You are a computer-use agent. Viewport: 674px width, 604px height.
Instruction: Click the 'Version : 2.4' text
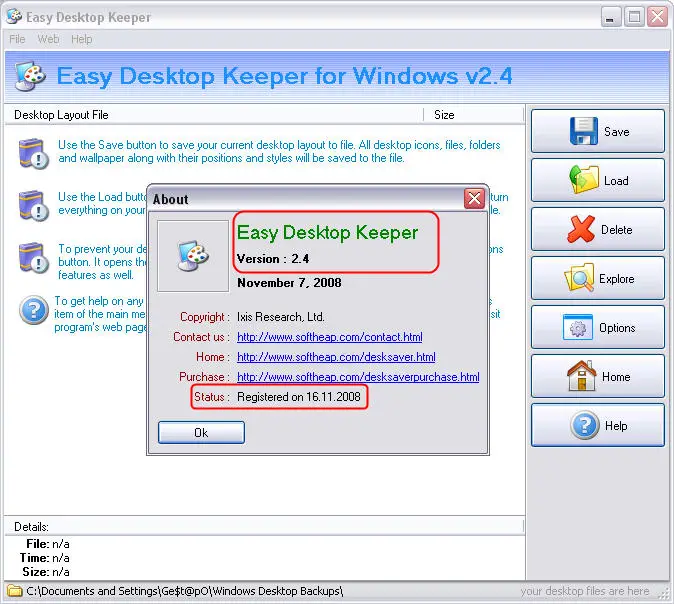click(273, 259)
